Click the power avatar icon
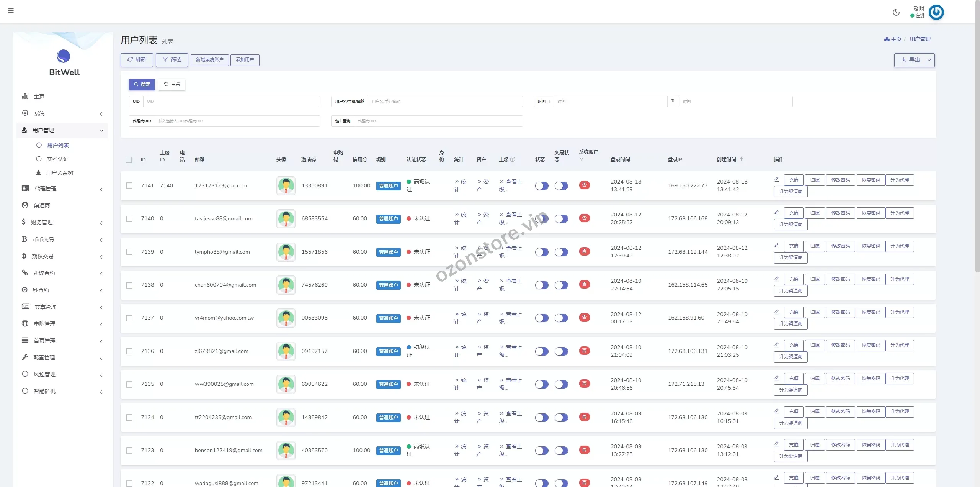Image resolution: width=980 pixels, height=487 pixels. (x=936, y=12)
